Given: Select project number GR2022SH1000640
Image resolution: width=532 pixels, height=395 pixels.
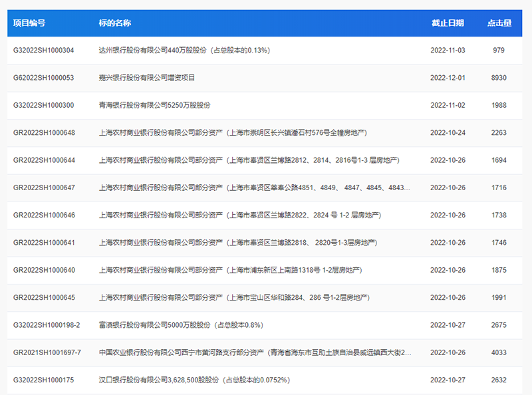Looking at the screenshot, I should click(44, 270).
